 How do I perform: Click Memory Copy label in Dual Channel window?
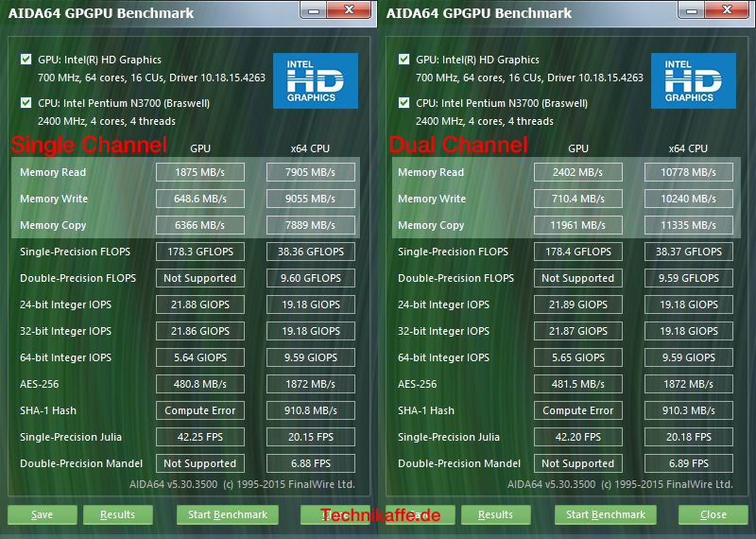tap(431, 225)
